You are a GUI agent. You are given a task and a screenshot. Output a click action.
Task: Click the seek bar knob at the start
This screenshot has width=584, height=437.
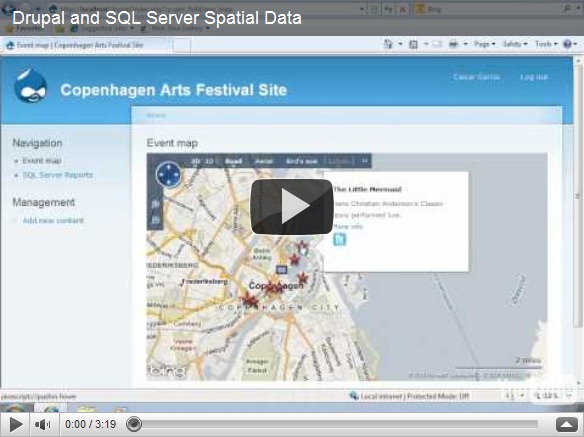pyautogui.click(x=134, y=424)
